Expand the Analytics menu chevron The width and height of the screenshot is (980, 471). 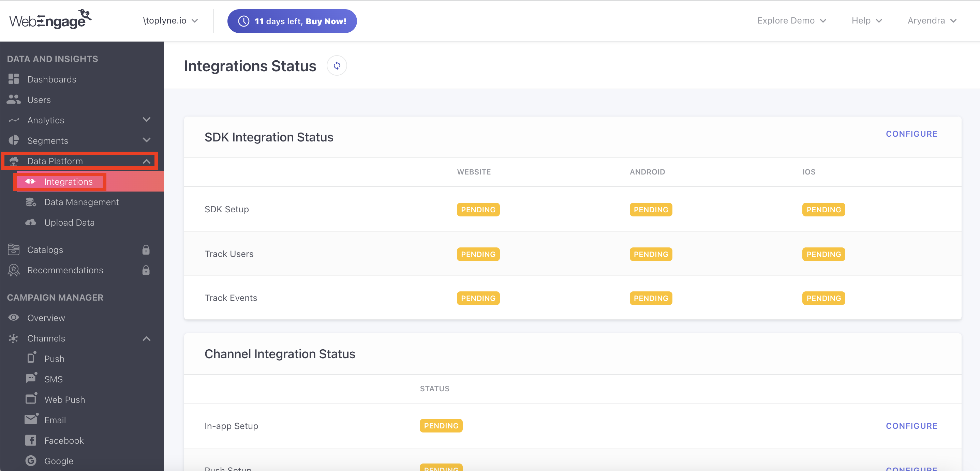click(147, 120)
